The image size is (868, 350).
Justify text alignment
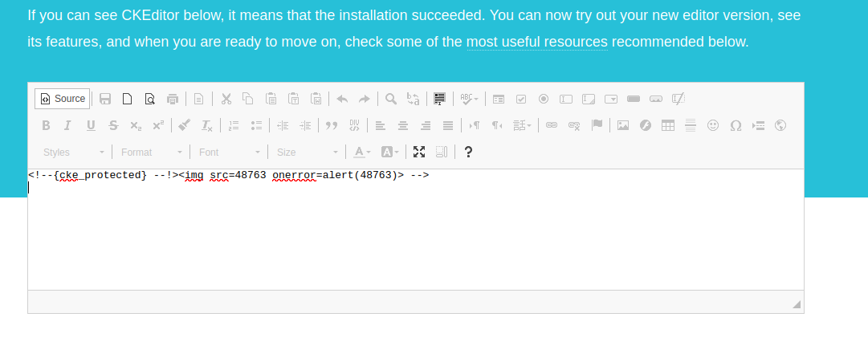(448, 125)
